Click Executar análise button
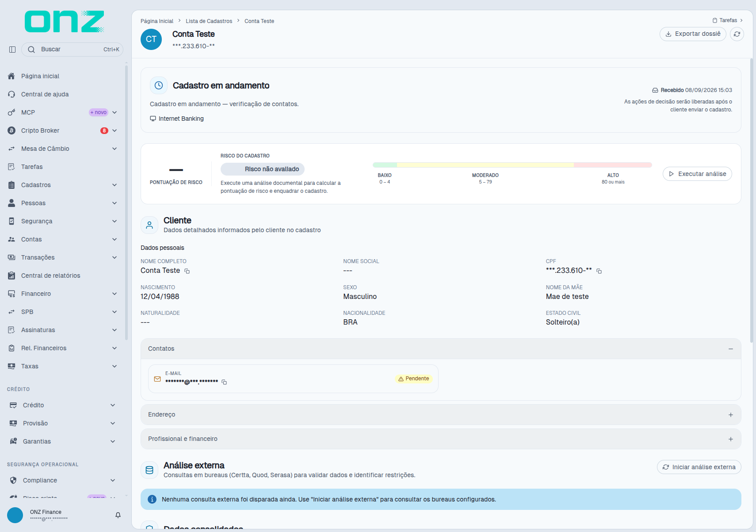 coord(697,174)
